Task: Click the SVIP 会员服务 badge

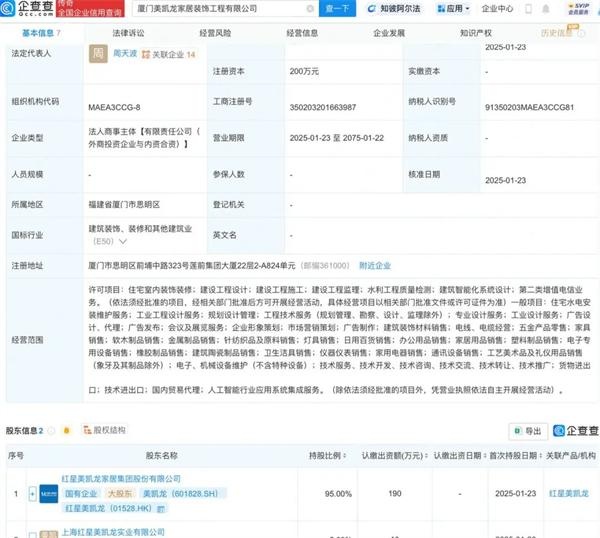Action: [x=579, y=9]
